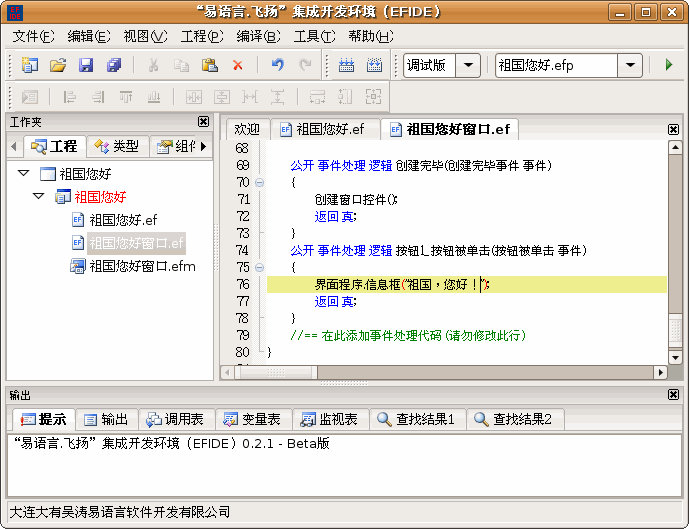689x529 pixels.
Task: Click the red X delete toolbar icon
Action: tap(238, 65)
